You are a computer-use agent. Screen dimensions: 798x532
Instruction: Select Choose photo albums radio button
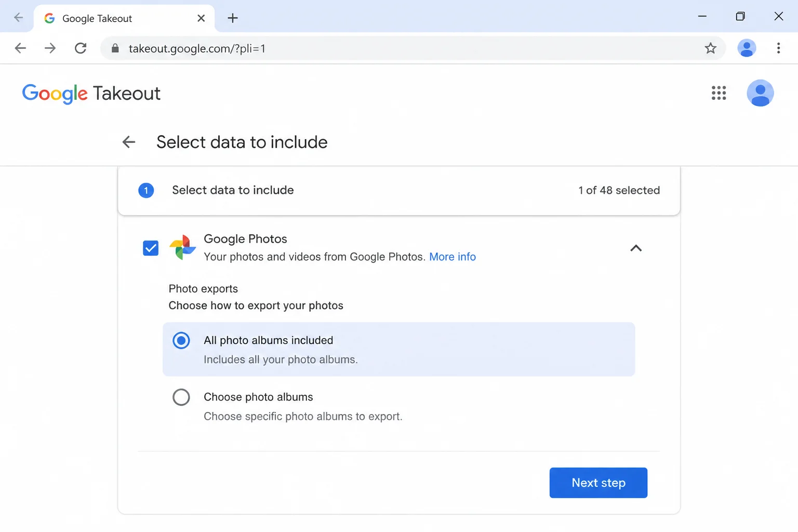181,397
